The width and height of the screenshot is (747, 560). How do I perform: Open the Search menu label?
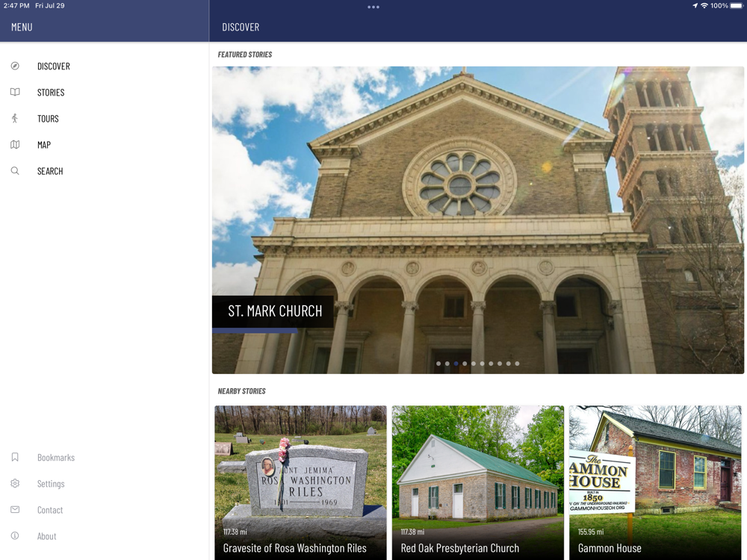click(50, 171)
